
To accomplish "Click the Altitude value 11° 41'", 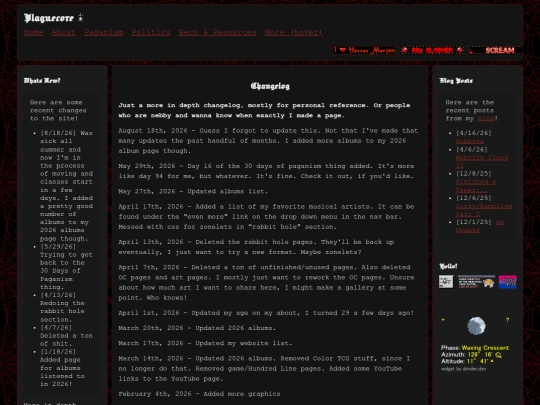I will click(x=478, y=361).
